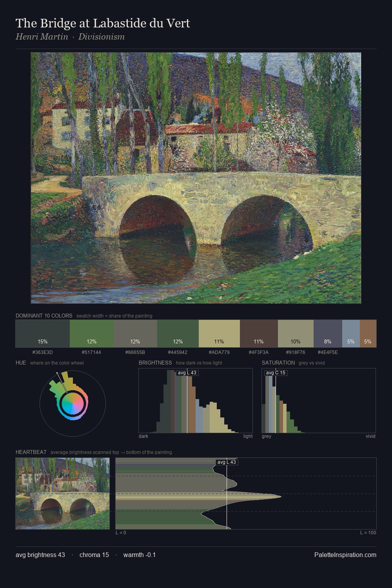Click the DOMINANT 10 COLORS heading
The width and height of the screenshot is (392, 588).
(x=44, y=316)
